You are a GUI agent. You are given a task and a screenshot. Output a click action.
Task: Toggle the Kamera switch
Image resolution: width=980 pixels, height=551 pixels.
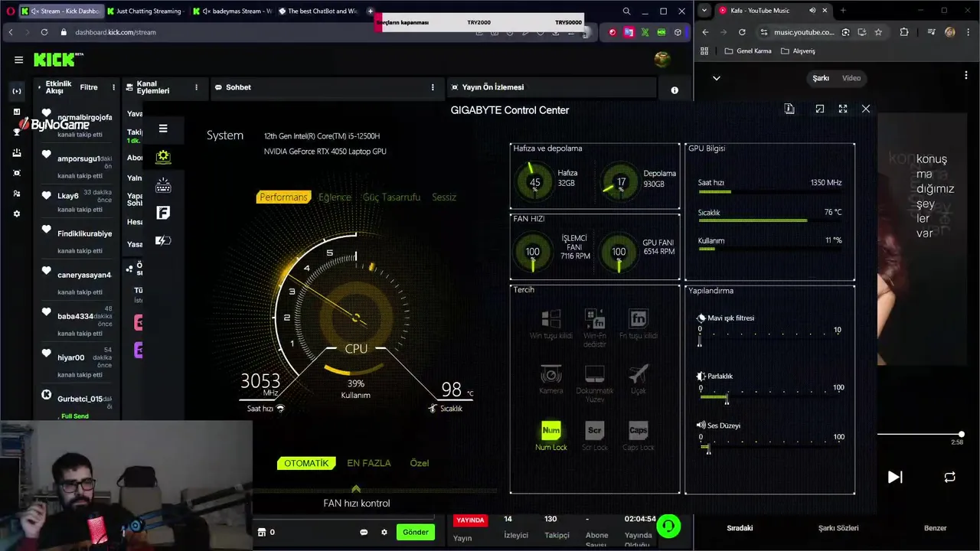550,380
